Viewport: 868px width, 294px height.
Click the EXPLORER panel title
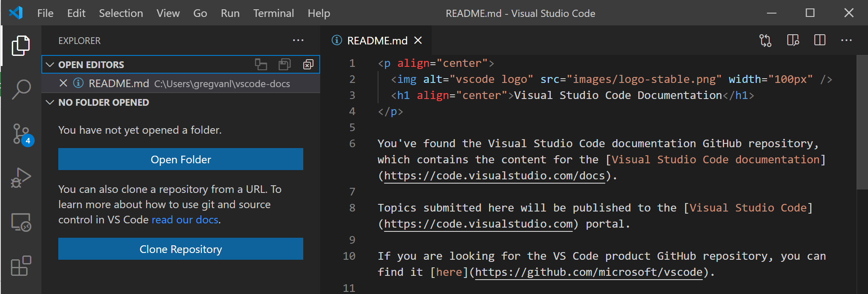click(79, 41)
